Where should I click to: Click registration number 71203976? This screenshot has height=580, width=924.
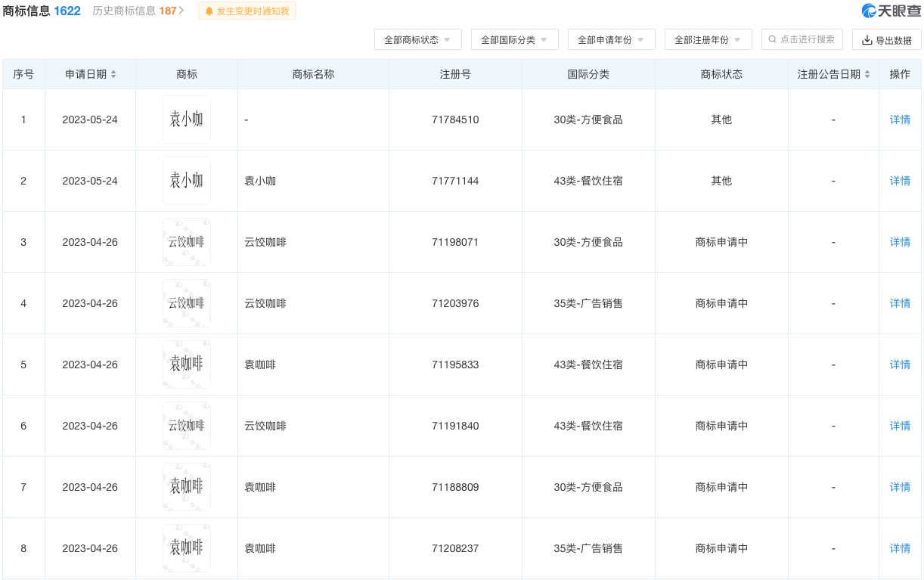[x=455, y=303]
